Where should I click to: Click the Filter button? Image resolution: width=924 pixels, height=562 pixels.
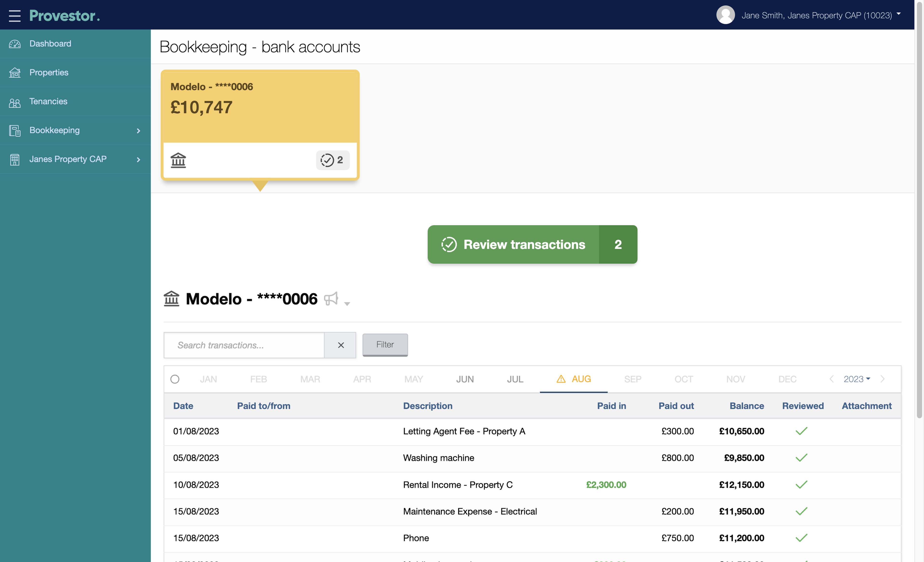tap(385, 345)
